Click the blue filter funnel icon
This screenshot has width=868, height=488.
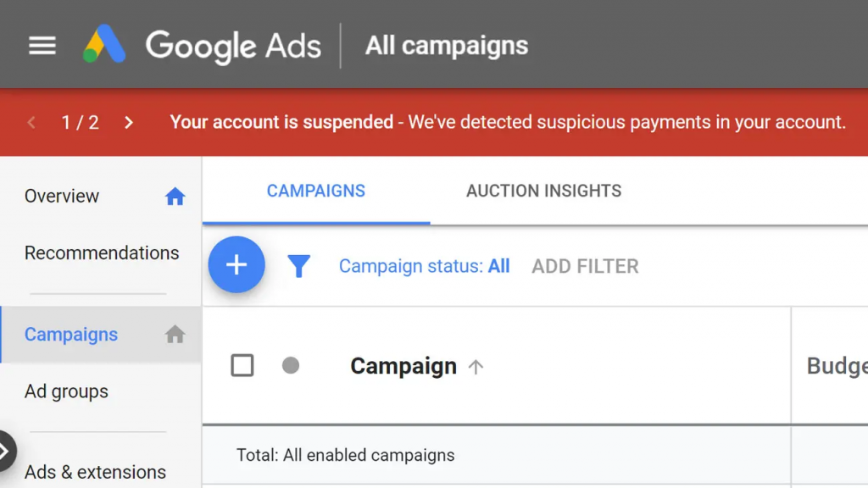pyautogui.click(x=299, y=266)
